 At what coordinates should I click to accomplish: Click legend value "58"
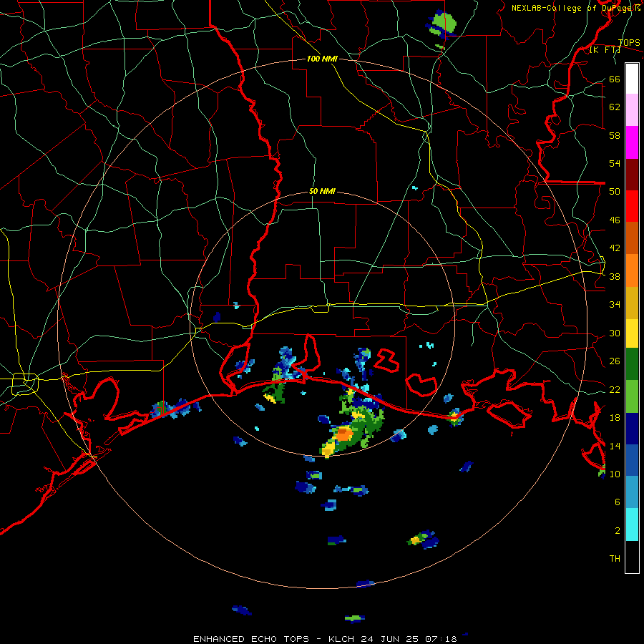(x=615, y=135)
